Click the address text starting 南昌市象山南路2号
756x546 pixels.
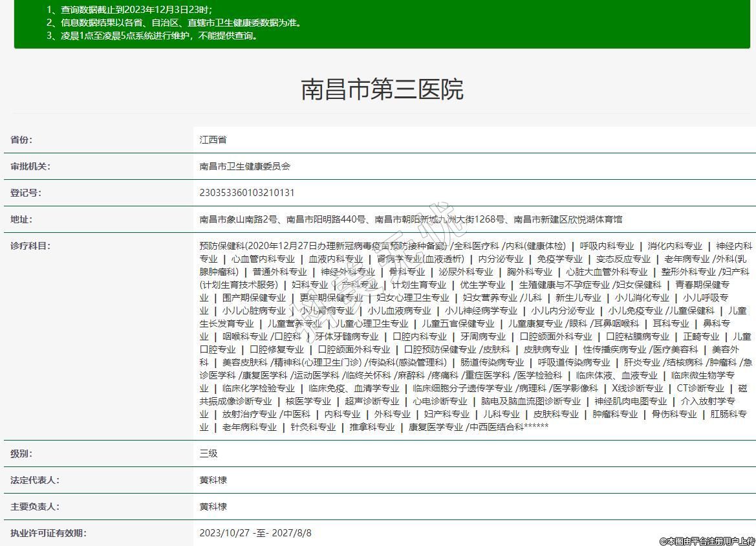(411, 219)
